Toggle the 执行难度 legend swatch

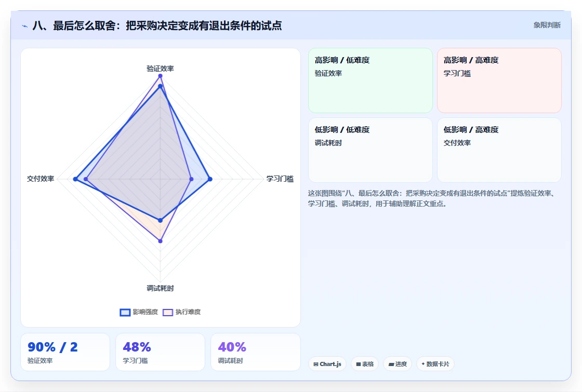(168, 312)
